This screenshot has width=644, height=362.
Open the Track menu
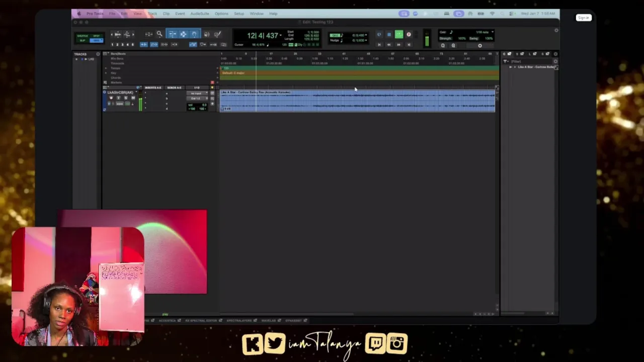(152, 14)
